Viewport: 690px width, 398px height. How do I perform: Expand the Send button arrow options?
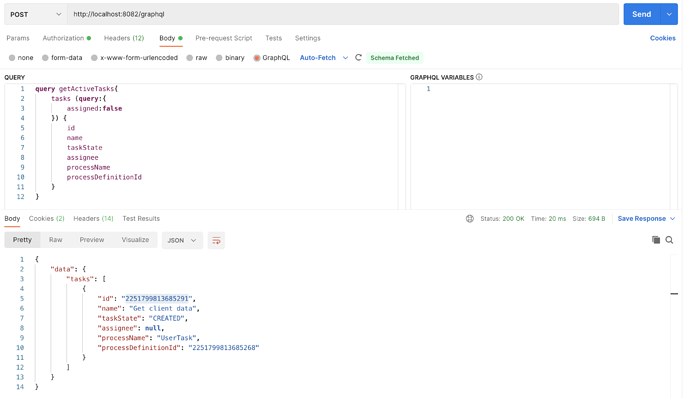click(669, 15)
